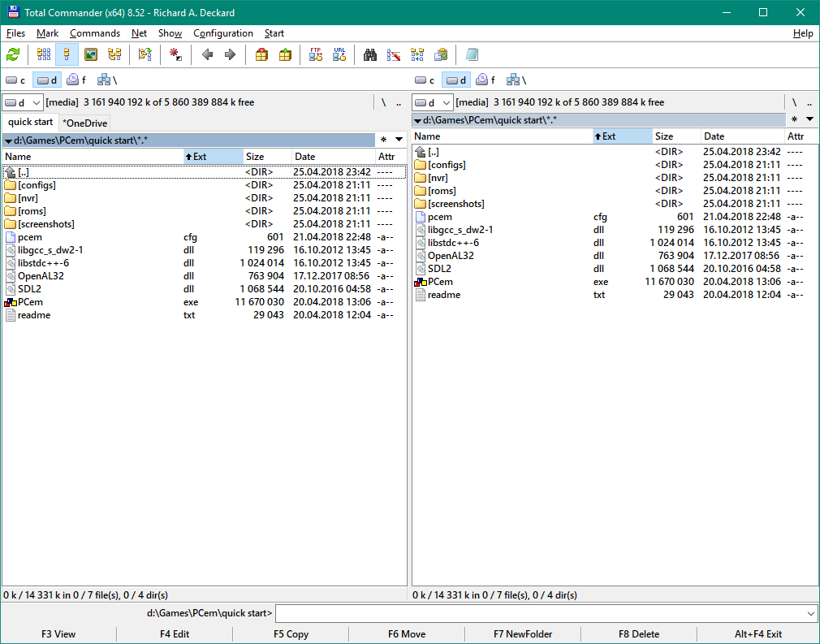Open right panel directory history arrow
Image resolution: width=820 pixels, height=644 pixels.
[809, 119]
